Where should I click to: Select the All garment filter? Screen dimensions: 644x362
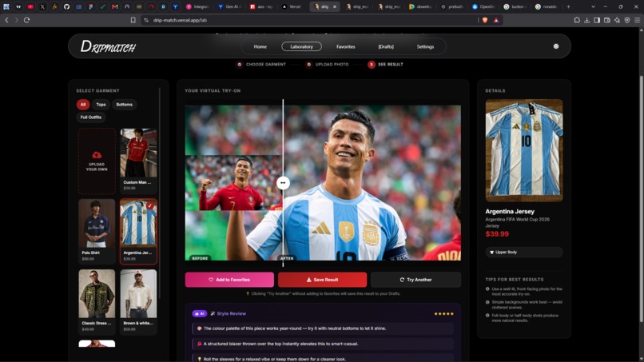[83, 105]
